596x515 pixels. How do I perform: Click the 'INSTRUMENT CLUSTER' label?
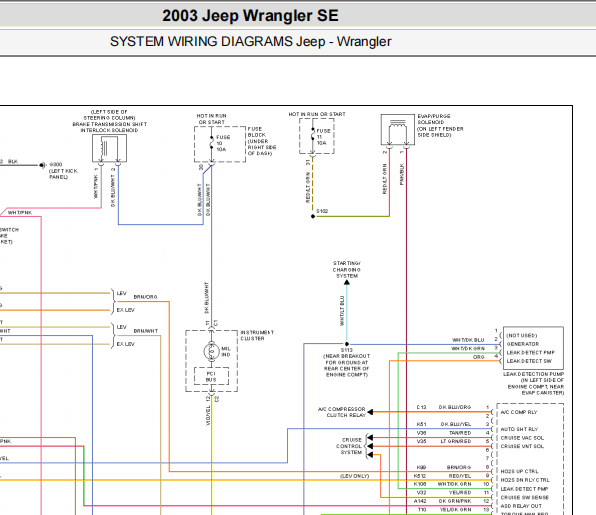point(257,335)
